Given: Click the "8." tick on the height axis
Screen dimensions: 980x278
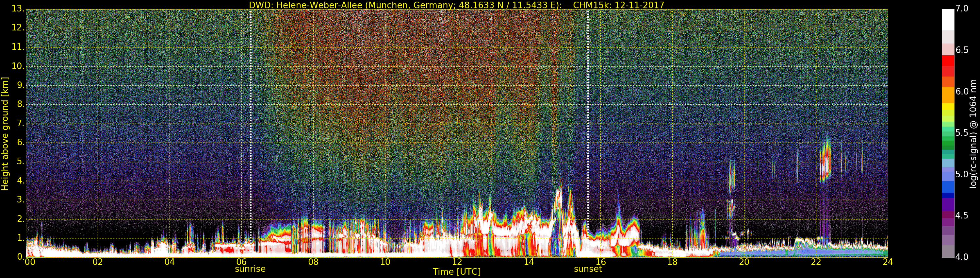Looking at the screenshot, I should (21, 104).
